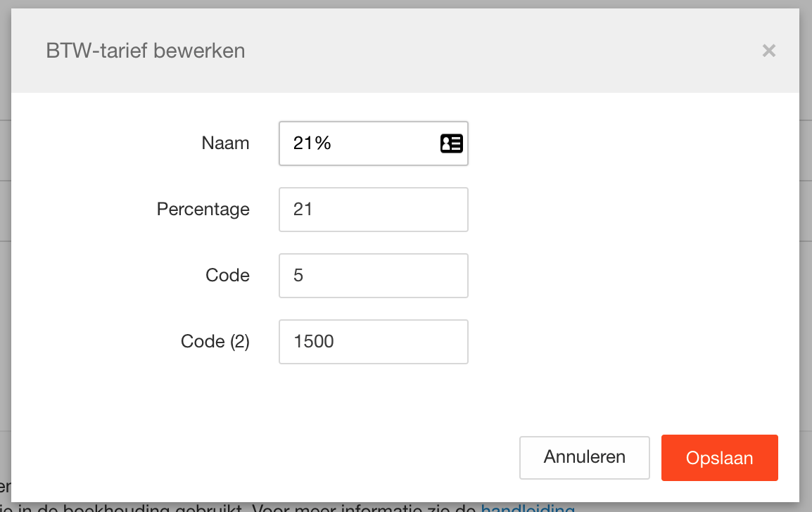812x512 pixels.
Task: Click the Naam field label
Action: [x=225, y=143]
